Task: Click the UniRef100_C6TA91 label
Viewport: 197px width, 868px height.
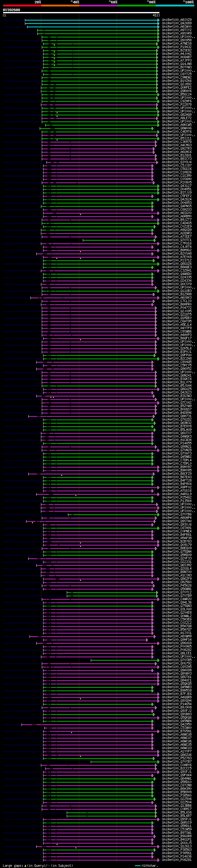Action: click(177, 528)
